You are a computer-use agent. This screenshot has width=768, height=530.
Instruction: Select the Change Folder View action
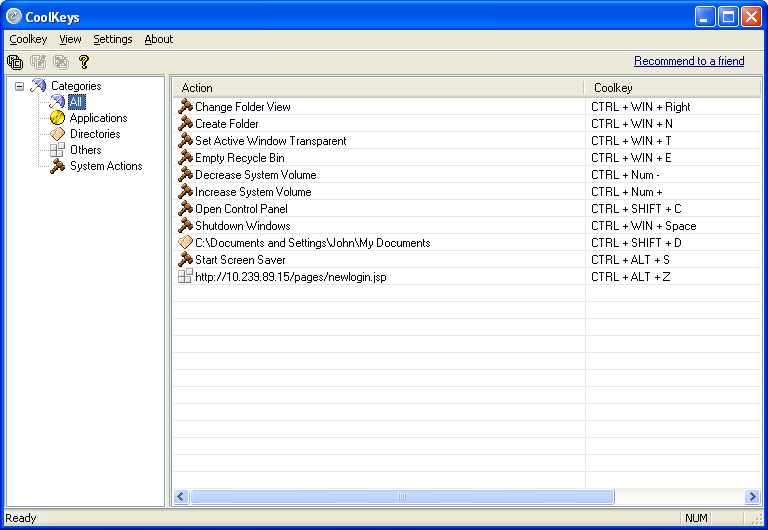coord(243,107)
